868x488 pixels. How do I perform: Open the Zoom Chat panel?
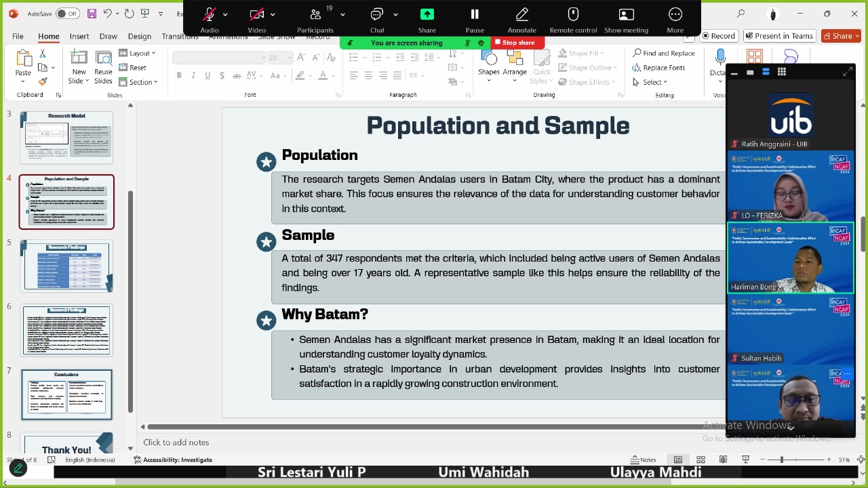pos(377,15)
